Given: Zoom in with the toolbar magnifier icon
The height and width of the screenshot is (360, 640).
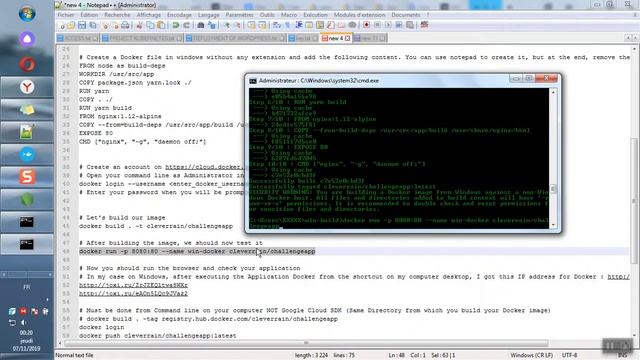Looking at the screenshot, I should (x=227, y=25).
